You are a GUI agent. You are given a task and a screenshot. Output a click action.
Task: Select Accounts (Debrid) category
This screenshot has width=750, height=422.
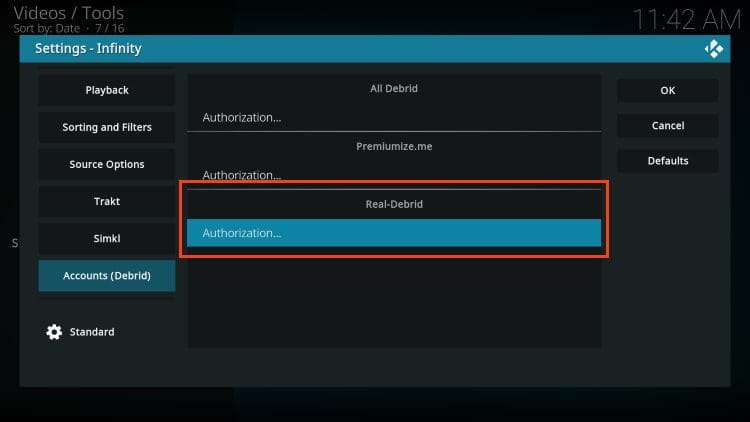pyautogui.click(x=107, y=276)
